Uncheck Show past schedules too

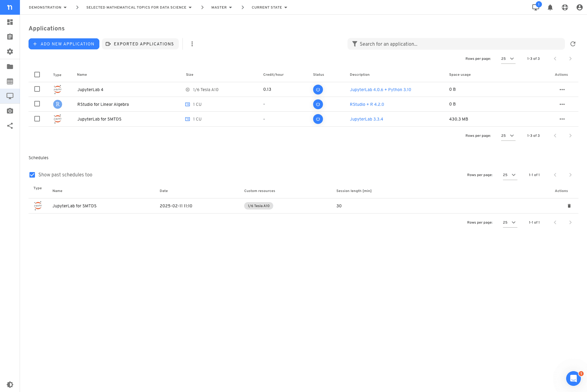point(32,175)
